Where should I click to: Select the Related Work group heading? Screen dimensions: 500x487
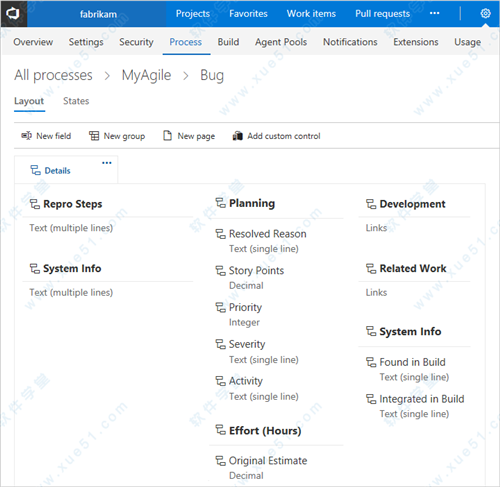(413, 268)
